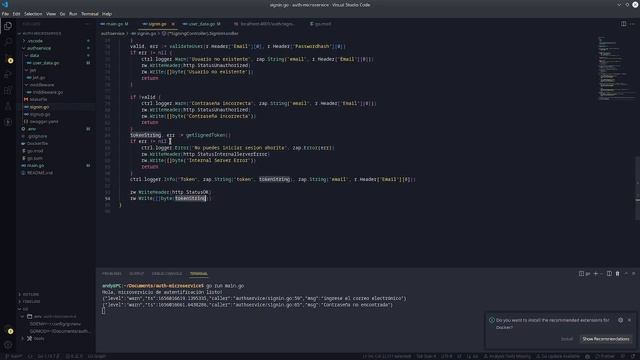
Task: Dismiss the Docker extension notification
Action: pyautogui.click(x=629, y=320)
